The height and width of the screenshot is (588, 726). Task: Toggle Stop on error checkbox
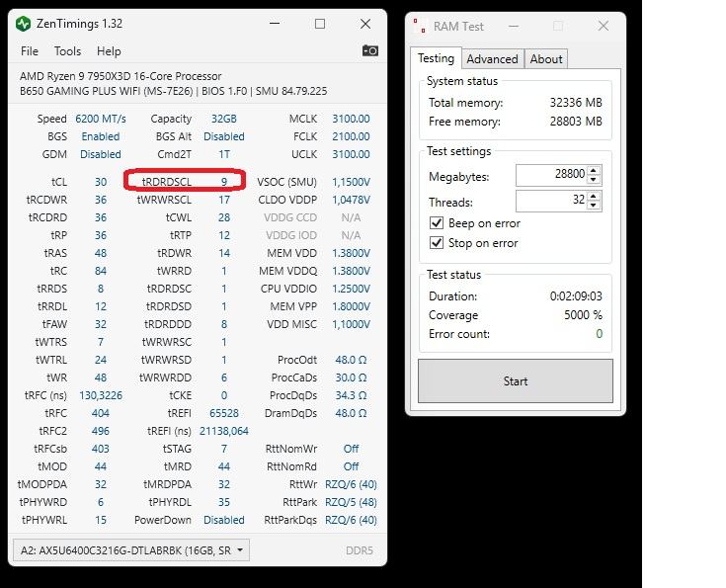(x=437, y=243)
